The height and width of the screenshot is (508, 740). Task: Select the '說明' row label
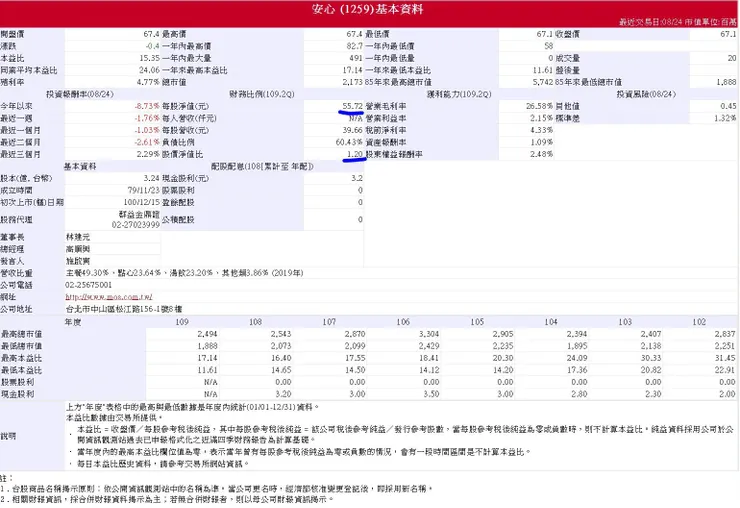(x=8, y=436)
